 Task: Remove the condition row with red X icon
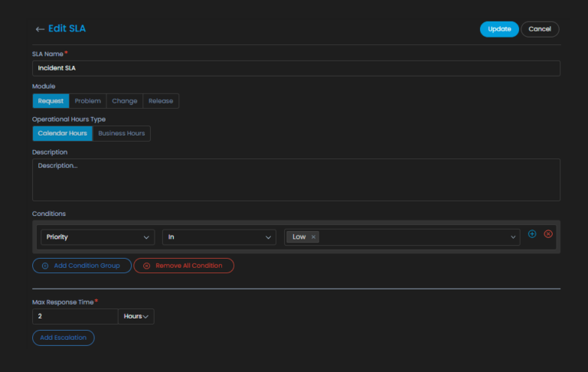[548, 234]
